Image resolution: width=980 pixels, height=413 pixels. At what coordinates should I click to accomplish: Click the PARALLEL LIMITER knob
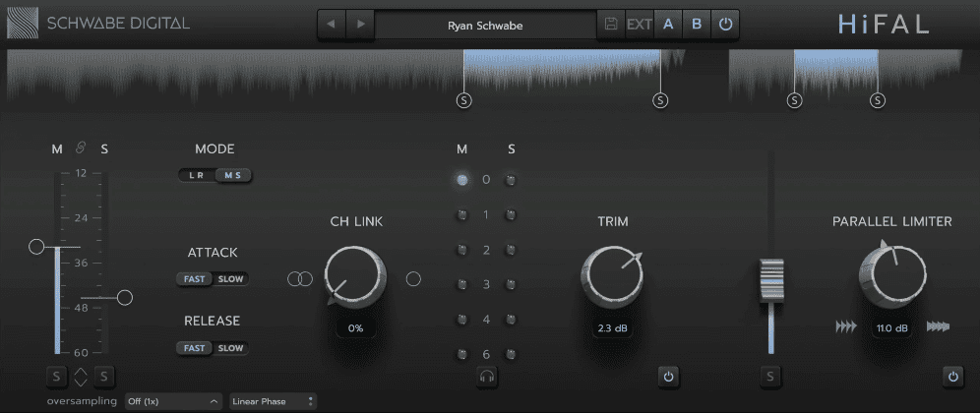[x=892, y=276]
